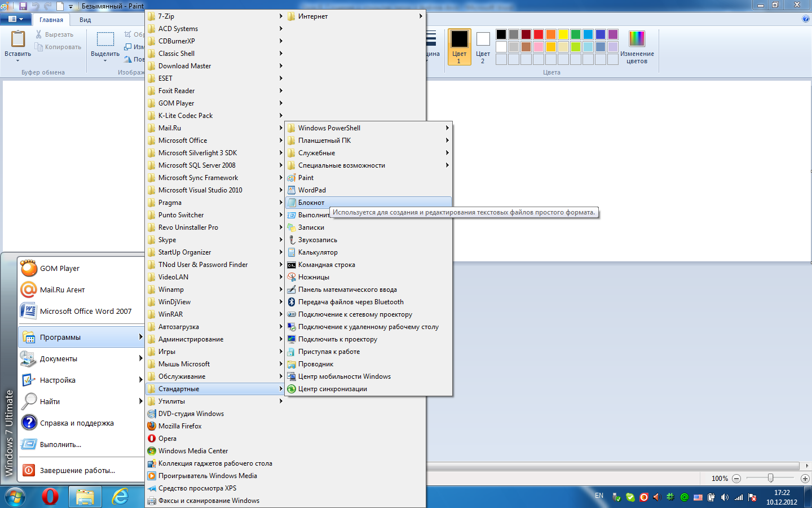
Task: Launch Командная строка entry
Action: click(368, 265)
